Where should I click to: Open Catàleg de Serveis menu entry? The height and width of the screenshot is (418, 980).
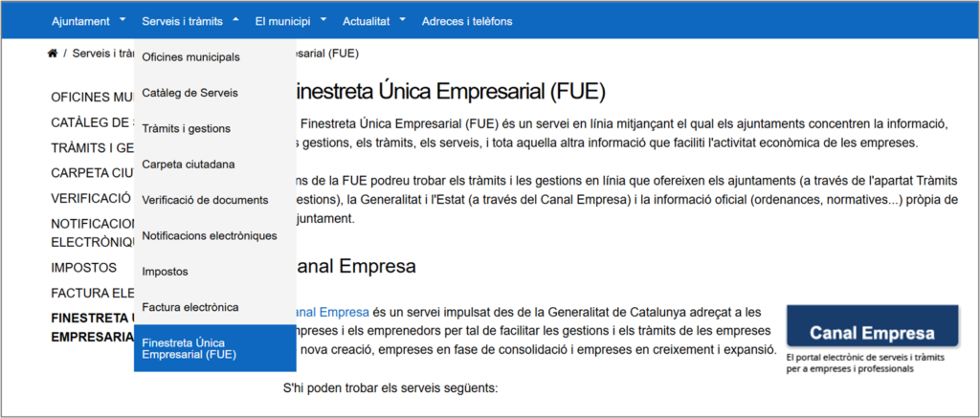pos(189,93)
